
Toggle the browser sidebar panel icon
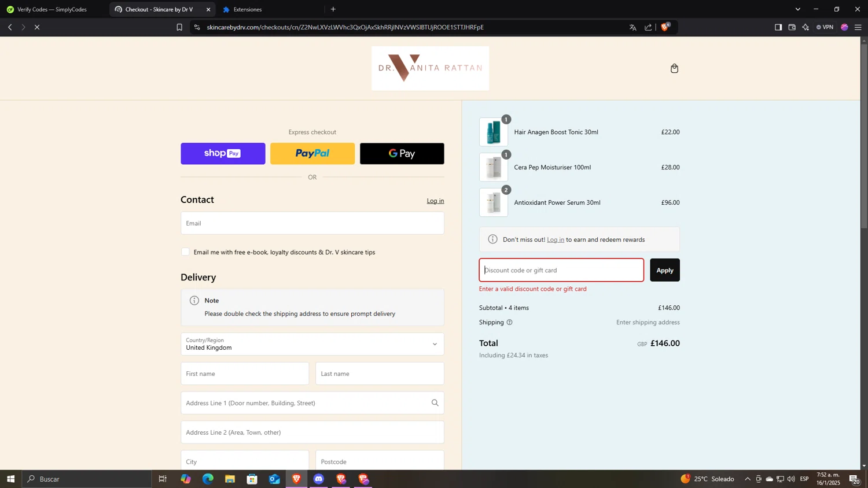click(x=778, y=27)
